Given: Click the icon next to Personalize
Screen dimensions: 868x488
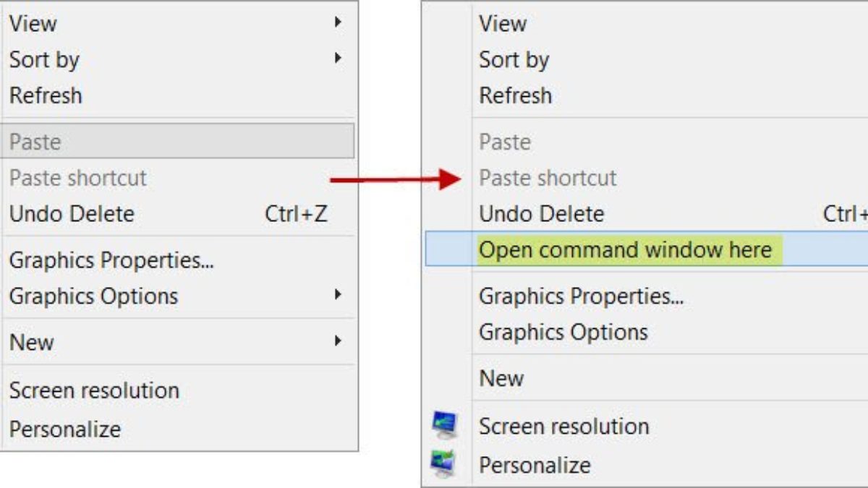Looking at the screenshot, I should (444, 463).
